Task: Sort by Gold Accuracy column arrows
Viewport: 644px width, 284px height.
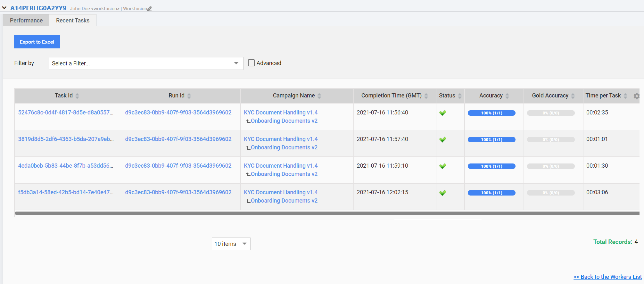Action: pyautogui.click(x=573, y=96)
